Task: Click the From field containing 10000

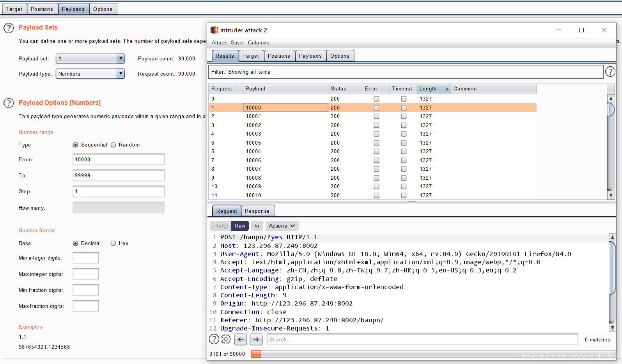Action: point(119,159)
